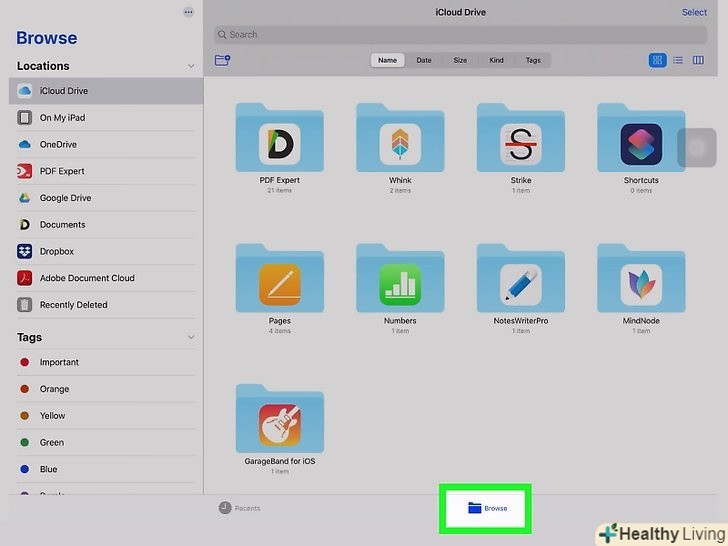Switch to list view
The height and width of the screenshot is (546, 728).
[678, 60]
